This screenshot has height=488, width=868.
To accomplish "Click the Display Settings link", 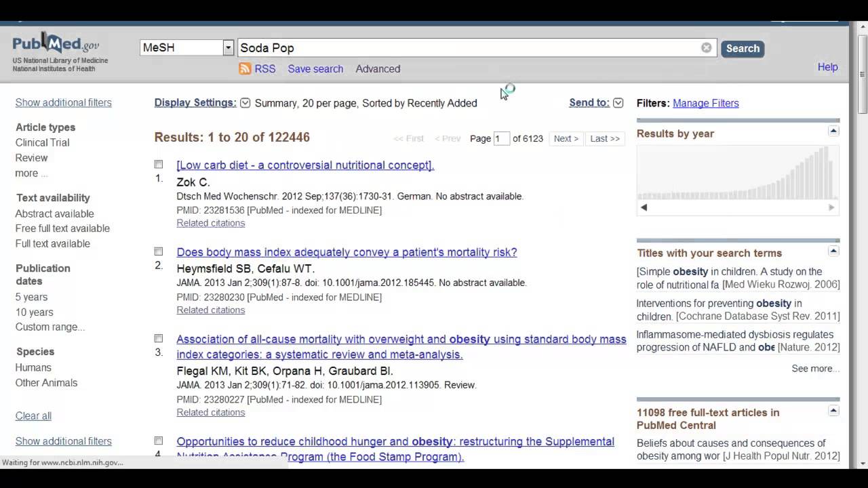I will tap(195, 103).
